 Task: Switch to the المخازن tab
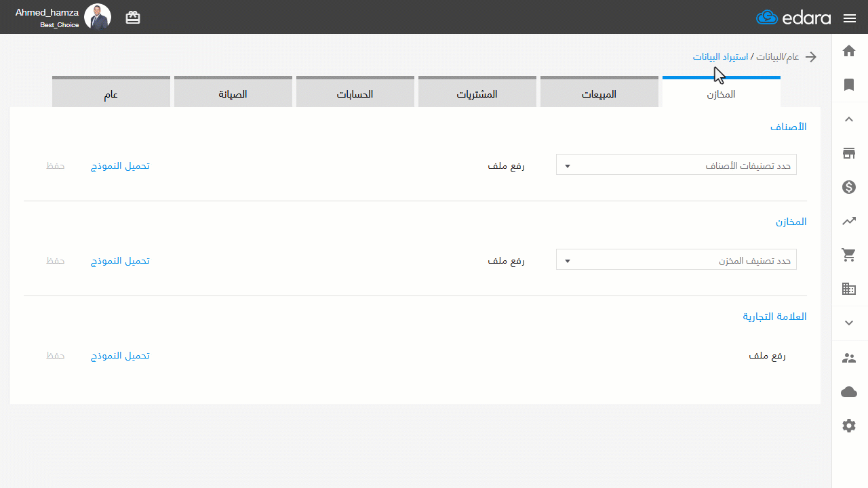tap(722, 92)
